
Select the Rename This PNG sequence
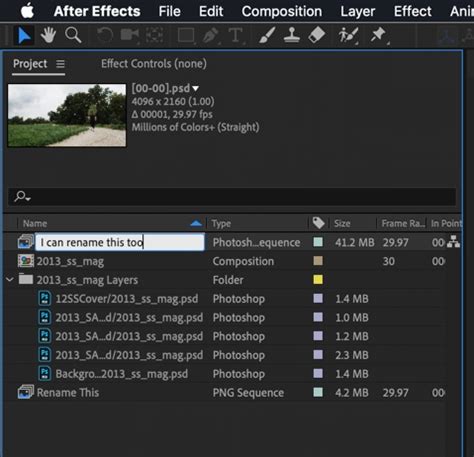pos(68,392)
